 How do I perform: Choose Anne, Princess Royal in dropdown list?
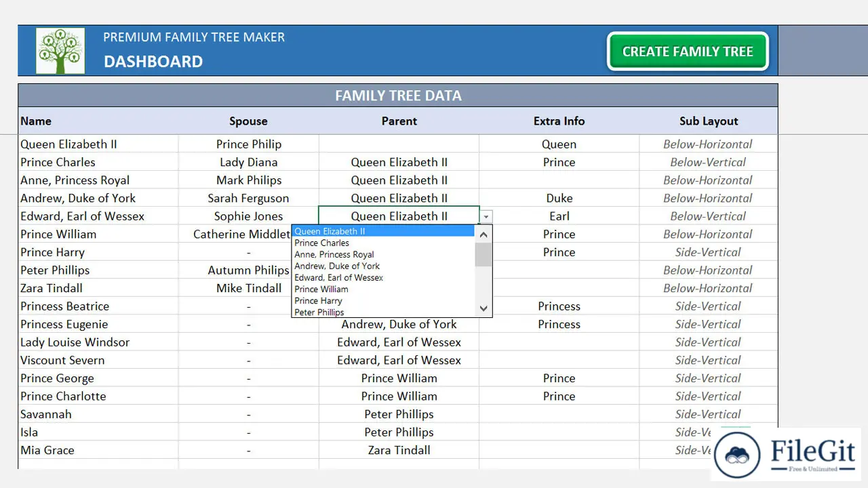point(384,254)
